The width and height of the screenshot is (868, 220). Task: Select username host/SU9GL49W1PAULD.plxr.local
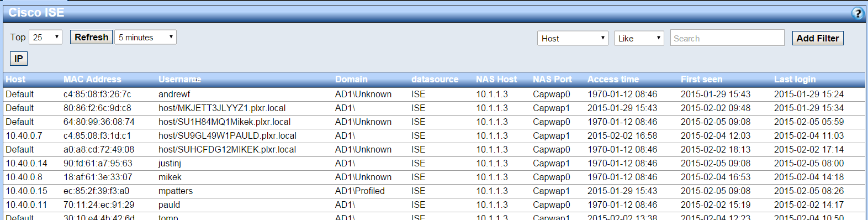[x=227, y=135]
